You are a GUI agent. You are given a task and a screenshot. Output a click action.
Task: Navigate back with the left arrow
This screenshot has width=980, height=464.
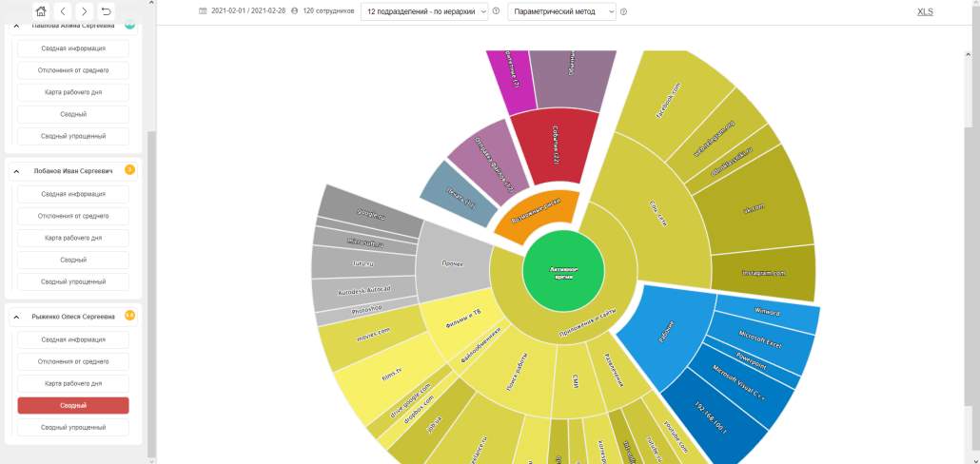tap(63, 10)
